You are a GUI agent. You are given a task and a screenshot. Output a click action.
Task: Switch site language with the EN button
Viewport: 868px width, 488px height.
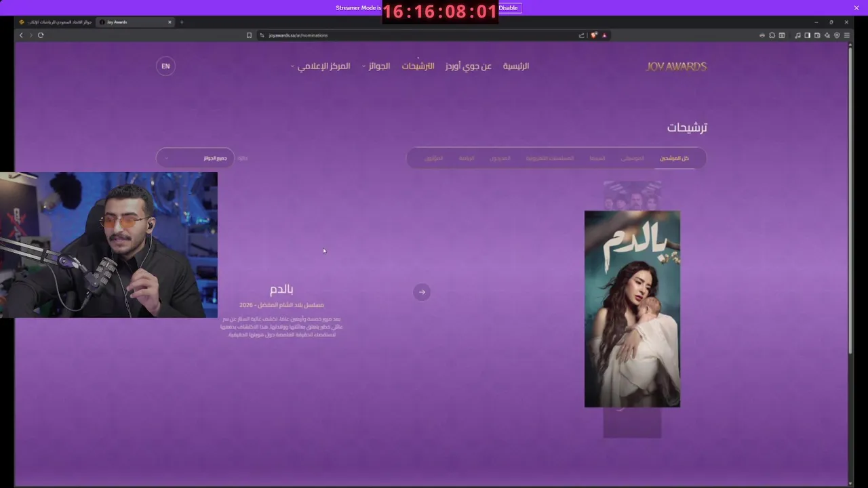pos(165,66)
